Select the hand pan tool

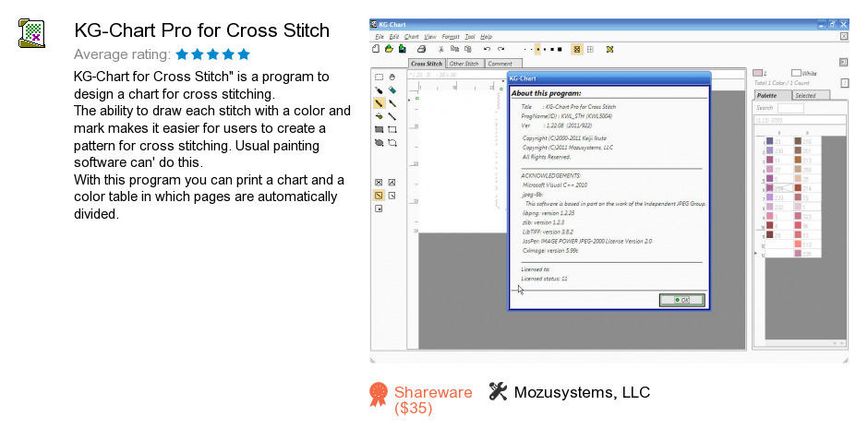pos(392,77)
